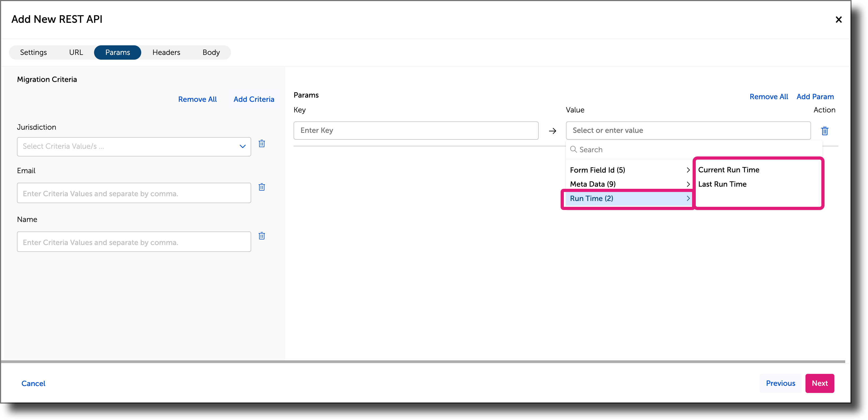This screenshot has width=868, height=420.
Task: Select Last Run Time from the menu
Action: pyautogui.click(x=723, y=184)
